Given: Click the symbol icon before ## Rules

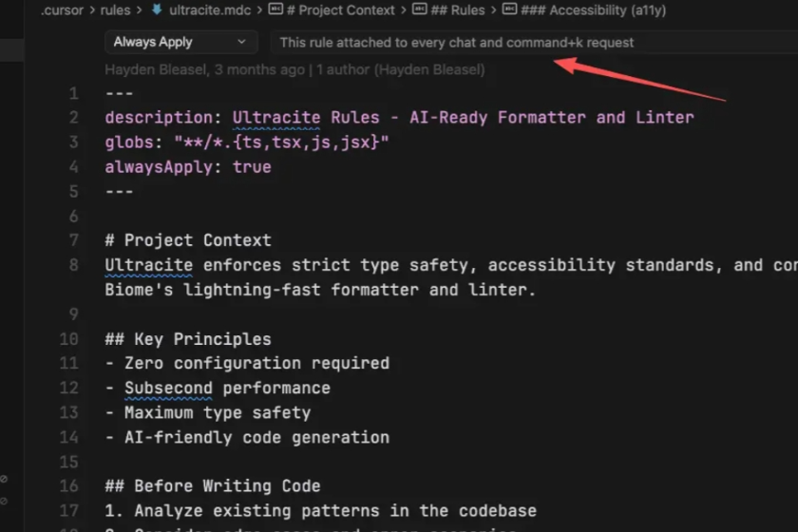Looking at the screenshot, I should coord(419,9).
